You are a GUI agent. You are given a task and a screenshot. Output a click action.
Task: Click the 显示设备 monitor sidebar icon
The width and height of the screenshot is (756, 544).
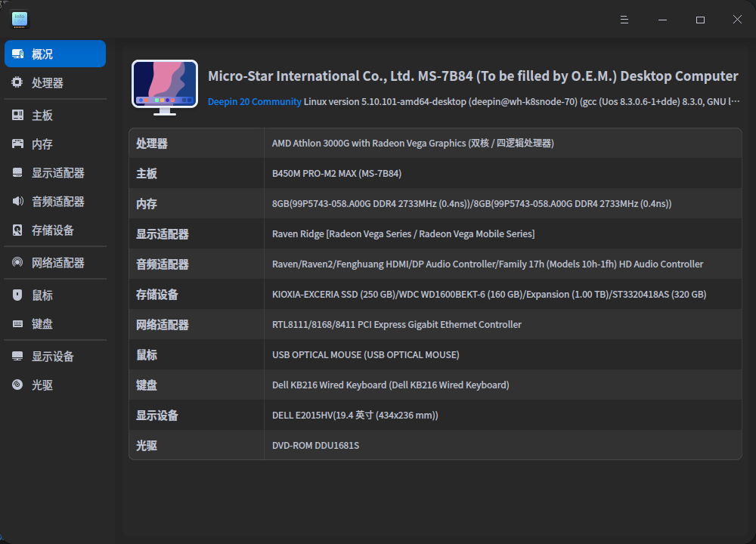pos(18,356)
